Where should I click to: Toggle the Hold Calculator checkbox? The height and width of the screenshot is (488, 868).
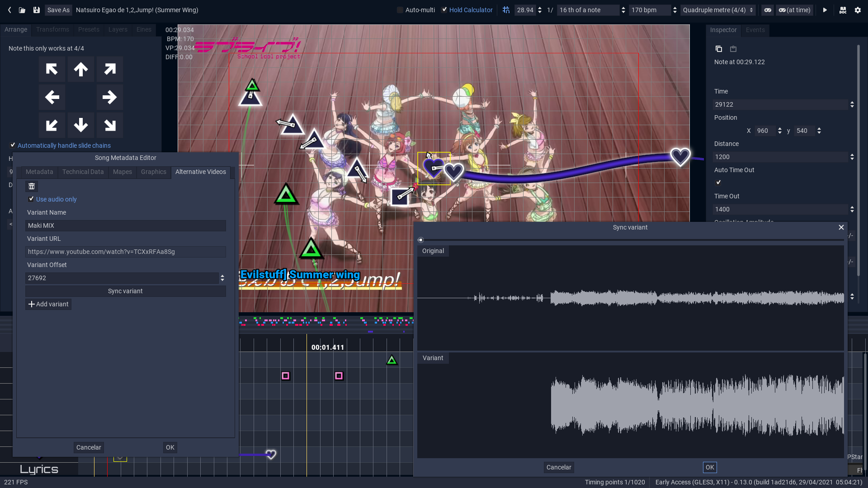coord(444,10)
